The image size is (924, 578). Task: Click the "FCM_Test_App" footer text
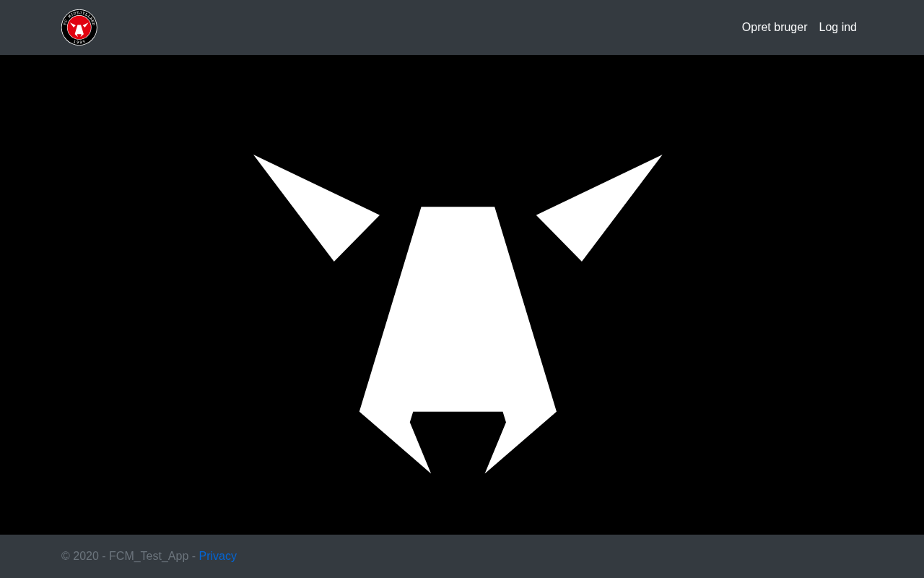pyautogui.click(x=149, y=556)
